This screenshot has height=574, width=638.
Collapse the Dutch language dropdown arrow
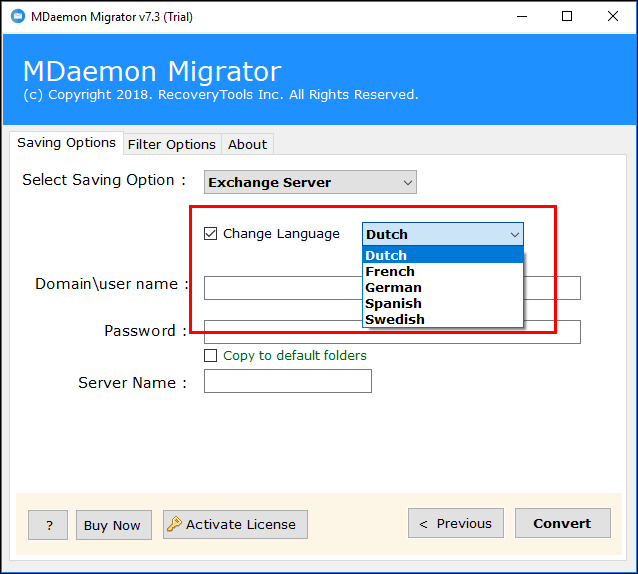pyautogui.click(x=514, y=234)
